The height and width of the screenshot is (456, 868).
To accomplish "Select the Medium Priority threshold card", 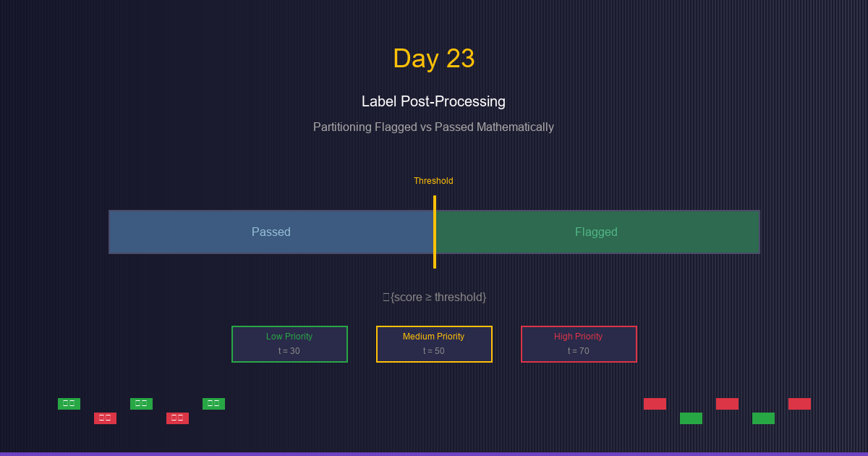I will (434, 344).
